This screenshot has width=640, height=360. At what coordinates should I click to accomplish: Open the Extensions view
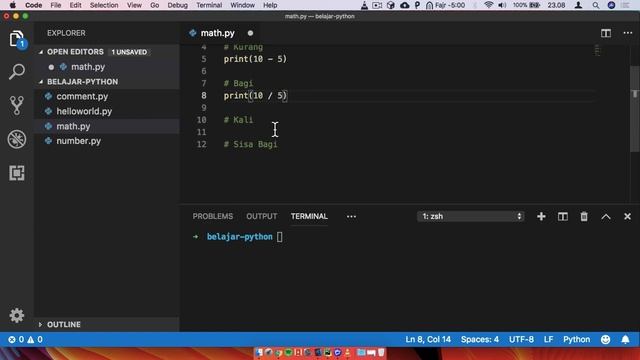[x=17, y=173]
